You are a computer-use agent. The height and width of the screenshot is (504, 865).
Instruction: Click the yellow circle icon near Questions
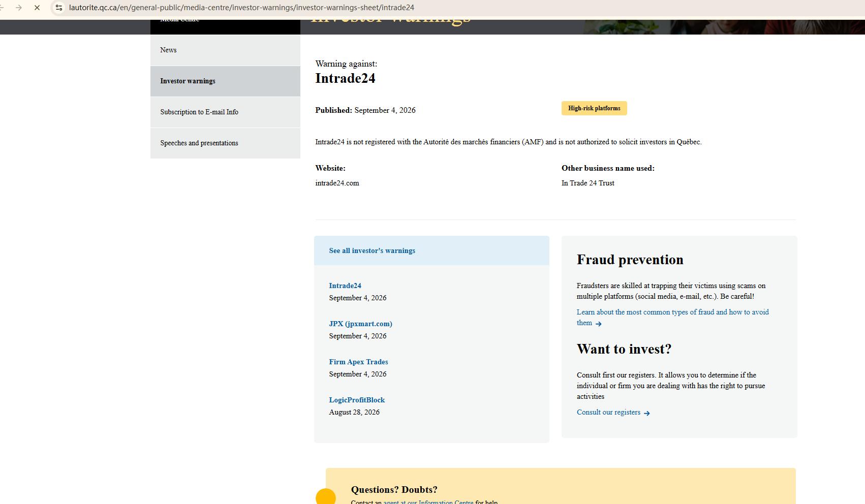pyautogui.click(x=326, y=496)
